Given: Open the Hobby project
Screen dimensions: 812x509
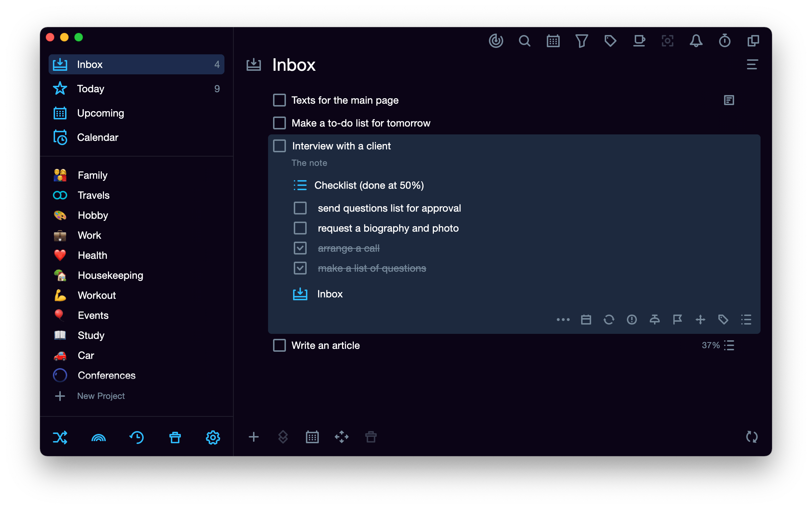Looking at the screenshot, I should (137, 215).
